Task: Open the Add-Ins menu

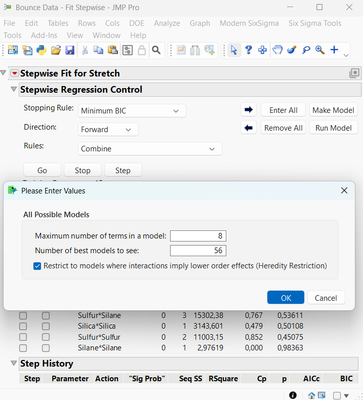Action: [x=44, y=35]
